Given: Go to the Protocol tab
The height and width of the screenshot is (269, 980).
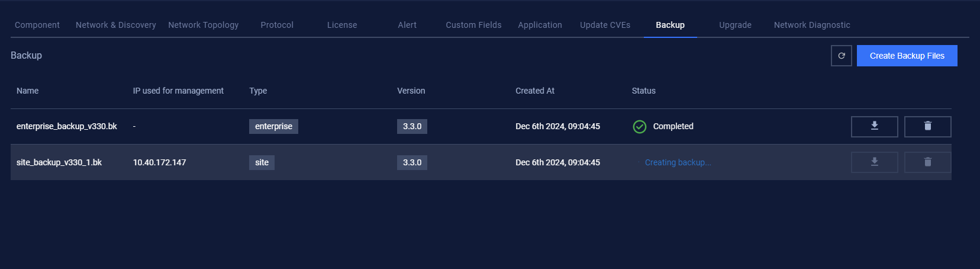Looking at the screenshot, I should pyautogui.click(x=277, y=25).
